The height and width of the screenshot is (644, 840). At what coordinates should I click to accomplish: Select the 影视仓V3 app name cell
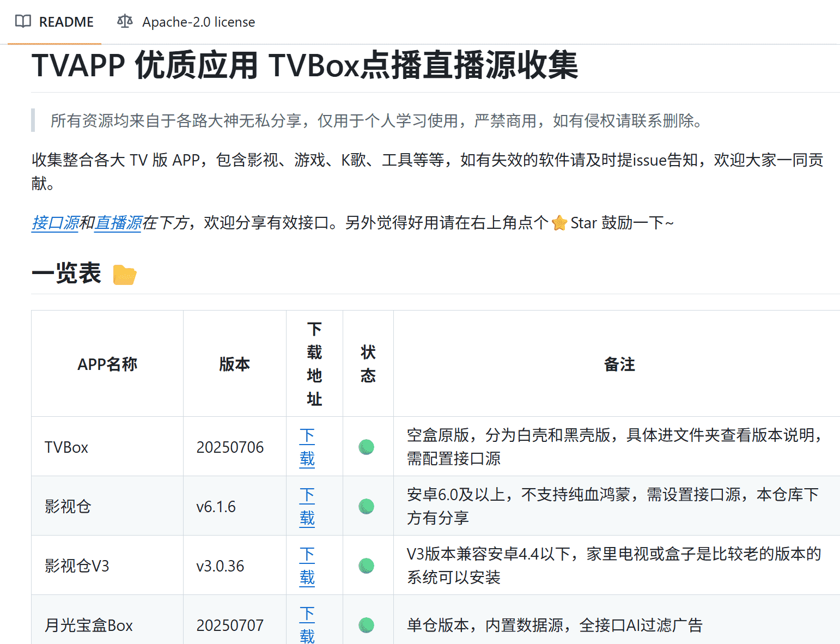(x=107, y=566)
